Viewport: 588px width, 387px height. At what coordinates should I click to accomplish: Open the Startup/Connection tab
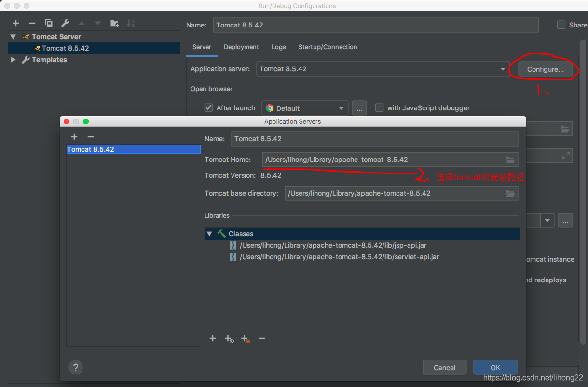(328, 47)
